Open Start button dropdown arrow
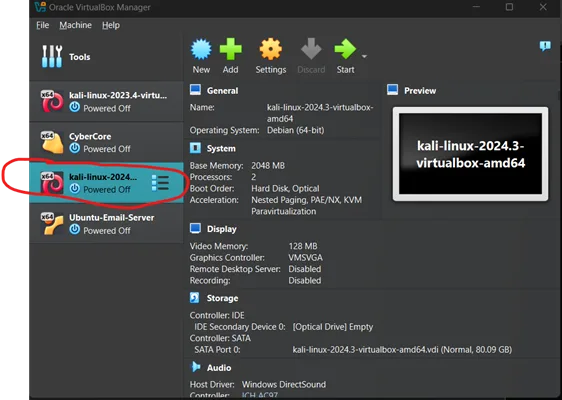 pyautogui.click(x=364, y=57)
